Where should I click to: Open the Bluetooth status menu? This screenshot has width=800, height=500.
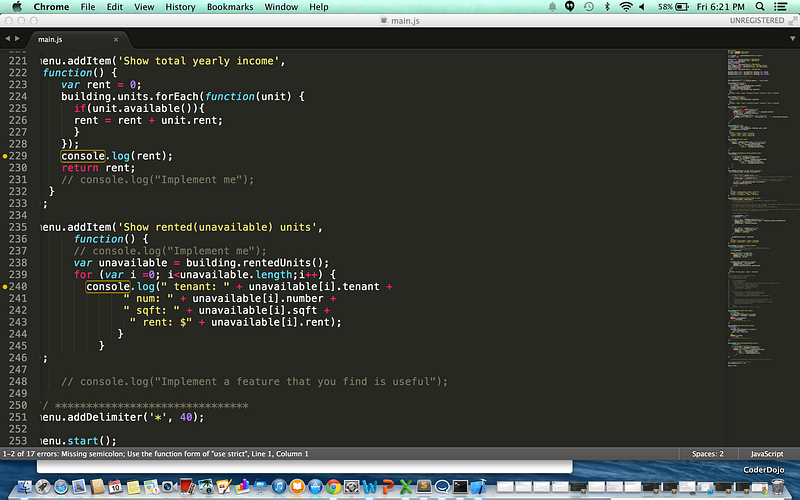[607, 7]
